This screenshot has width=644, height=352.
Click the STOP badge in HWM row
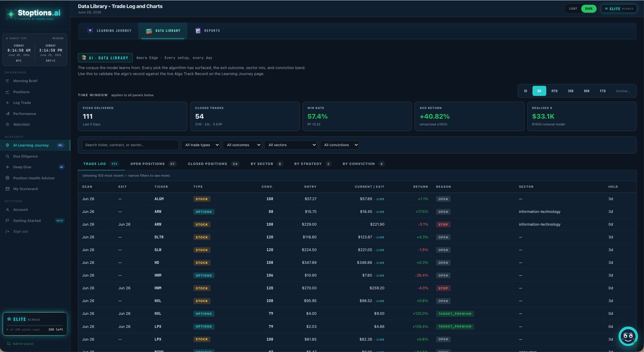tap(443, 288)
